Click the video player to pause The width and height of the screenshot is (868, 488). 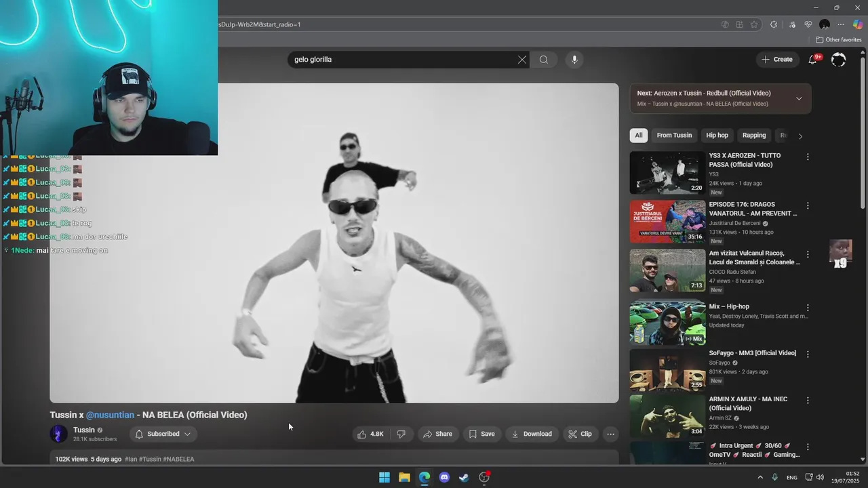coord(334,243)
